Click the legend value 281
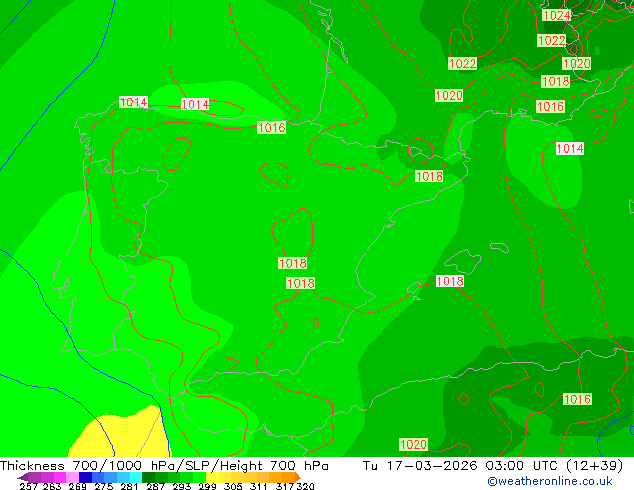Viewport: 634px width, 490px height. coord(129,486)
